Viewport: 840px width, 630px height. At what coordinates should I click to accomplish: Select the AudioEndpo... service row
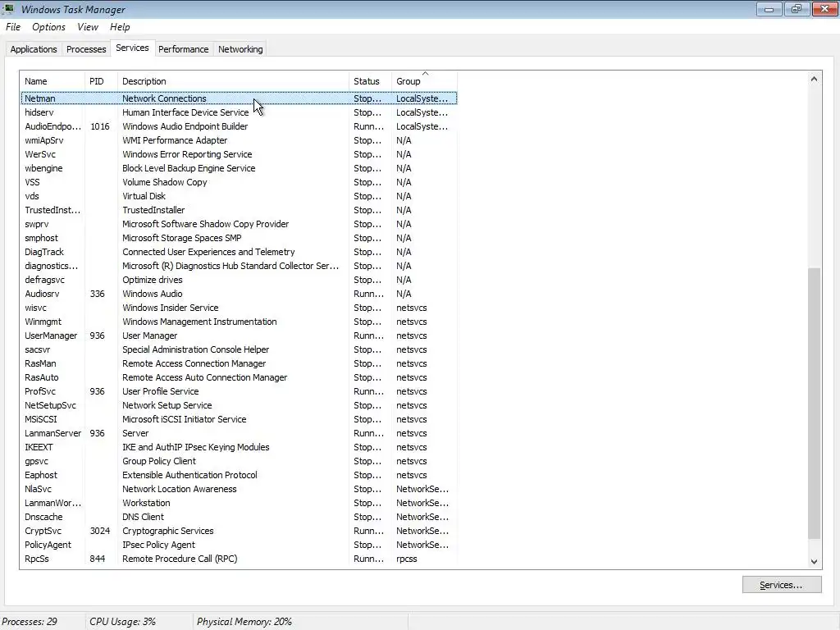[239, 126]
